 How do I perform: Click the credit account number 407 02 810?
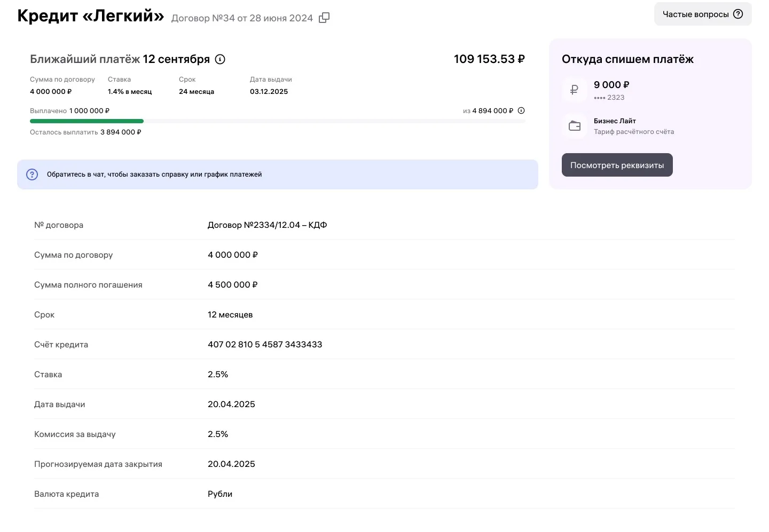coord(265,345)
